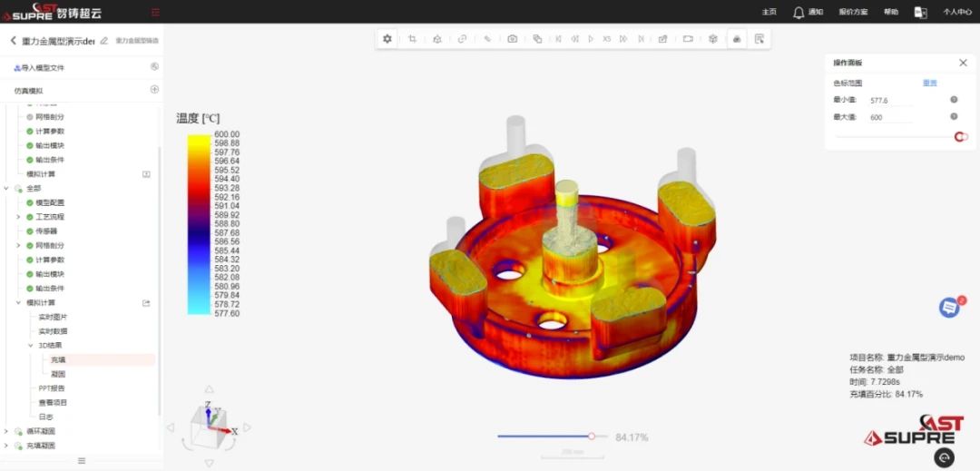Click the pencil icon to rename project
The image size is (980, 471).
(104, 41)
